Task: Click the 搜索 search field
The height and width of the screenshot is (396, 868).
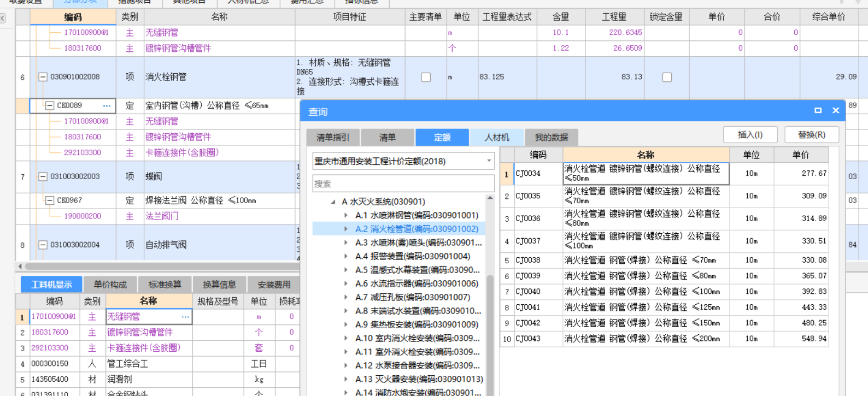Action: pos(403,184)
